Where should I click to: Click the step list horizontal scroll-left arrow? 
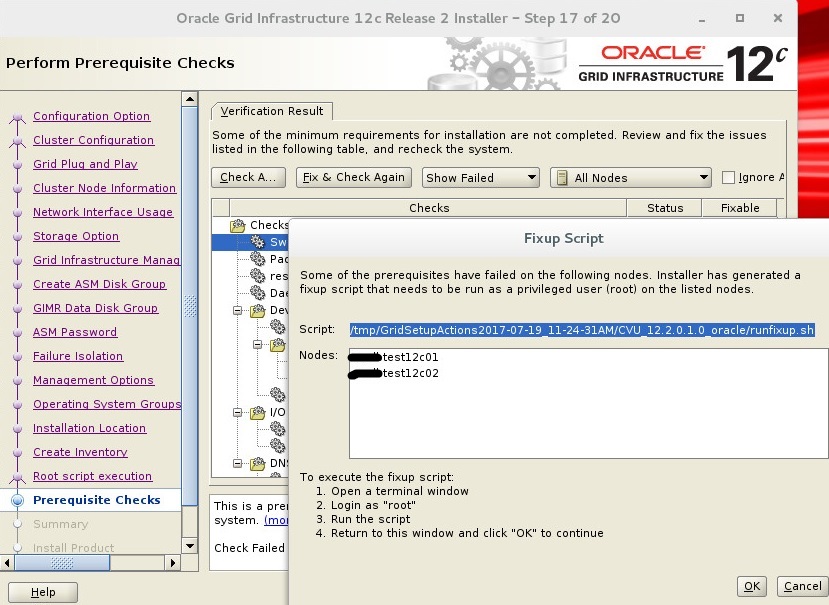7,563
